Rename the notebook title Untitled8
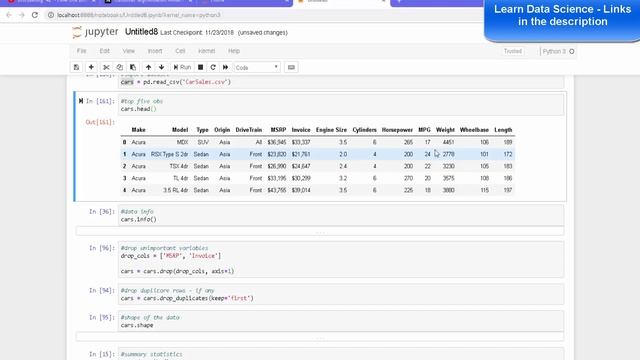 click(x=141, y=32)
